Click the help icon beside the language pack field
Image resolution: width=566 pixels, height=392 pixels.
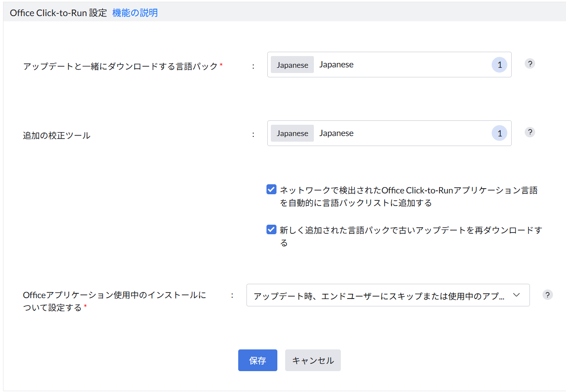pyautogui.click(x=529, y=64)
